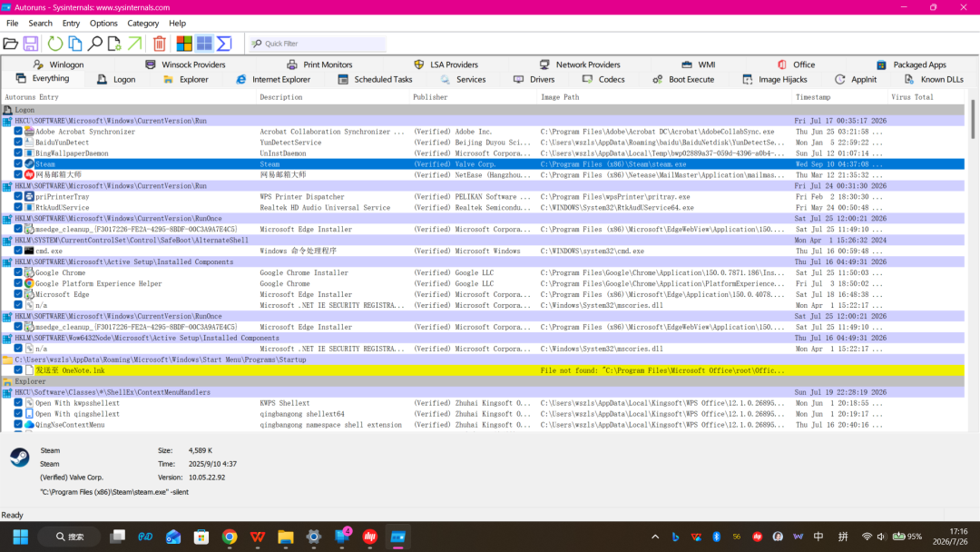Viewport: 980px width, 552px height.
Task: Select the Google Platform Experience Helper entry
Action: (x=483, y=283)
